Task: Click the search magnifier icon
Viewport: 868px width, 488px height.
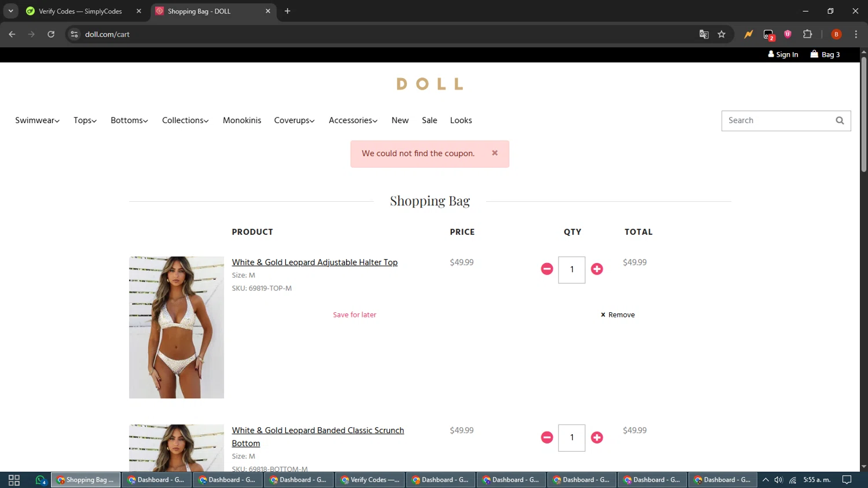Action: (840, 120)
